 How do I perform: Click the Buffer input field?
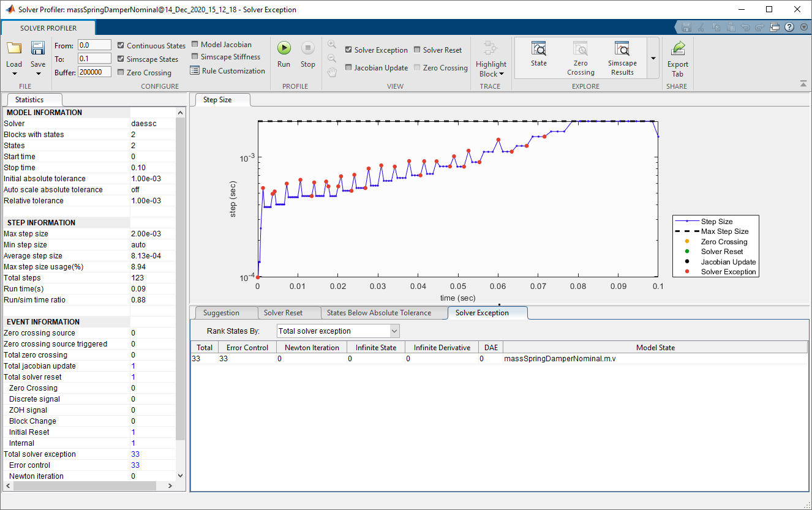click(94, 72)
